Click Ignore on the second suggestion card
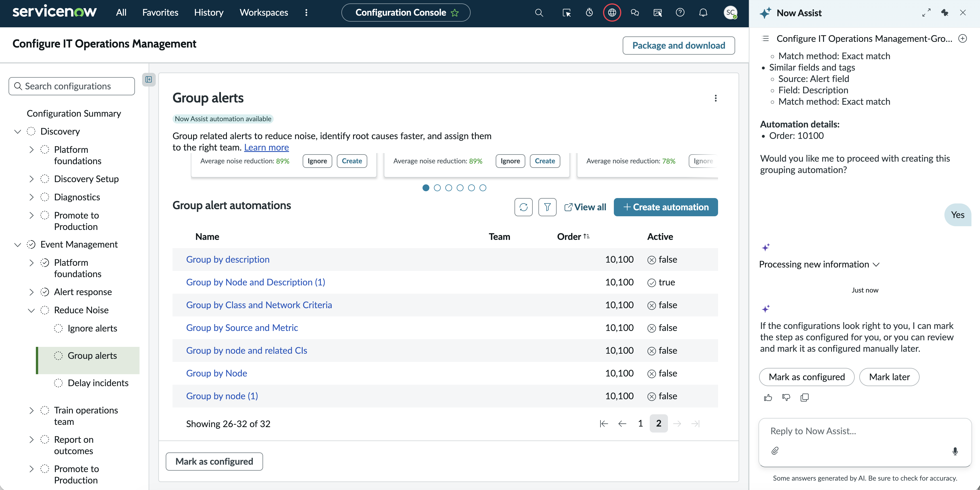Image resolution: width=980 pixels, height=490 pixels. coord(510,161)
